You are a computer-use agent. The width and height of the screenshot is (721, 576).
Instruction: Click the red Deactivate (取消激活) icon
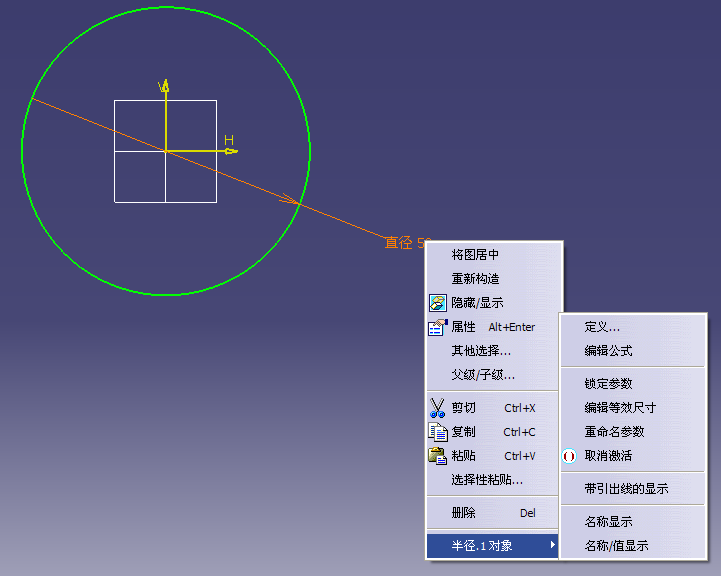pyautogui.click(x=570, y=456)
